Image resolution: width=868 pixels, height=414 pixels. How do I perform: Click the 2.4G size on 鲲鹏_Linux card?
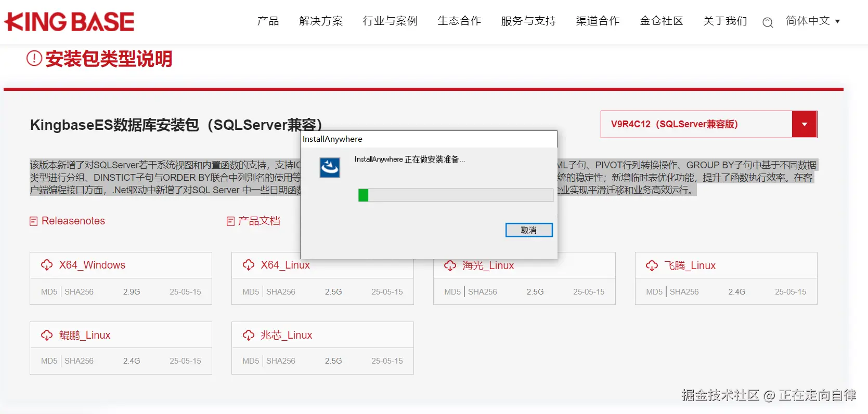click(132, 361)
